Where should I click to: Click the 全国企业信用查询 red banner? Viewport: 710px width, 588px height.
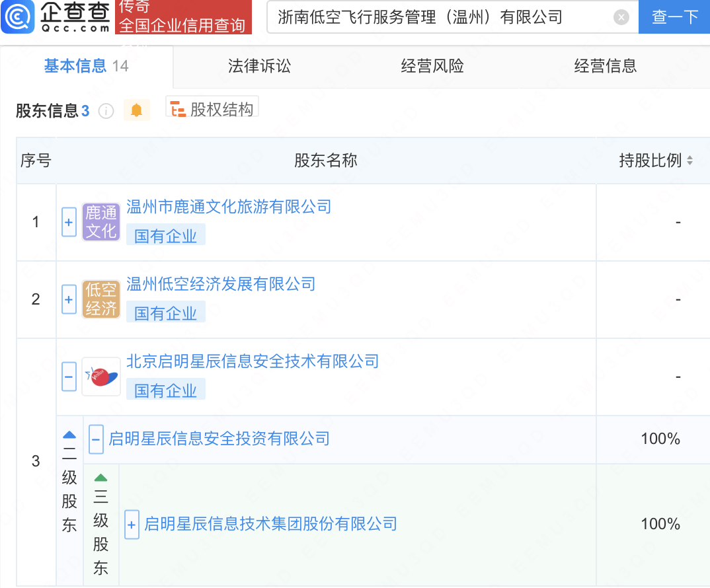point(183,17)
